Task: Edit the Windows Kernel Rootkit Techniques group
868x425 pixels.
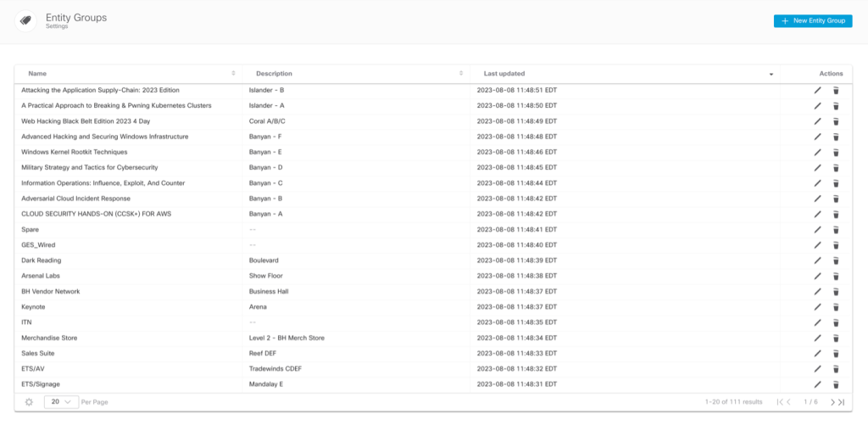Action: (x=817, y=152)
